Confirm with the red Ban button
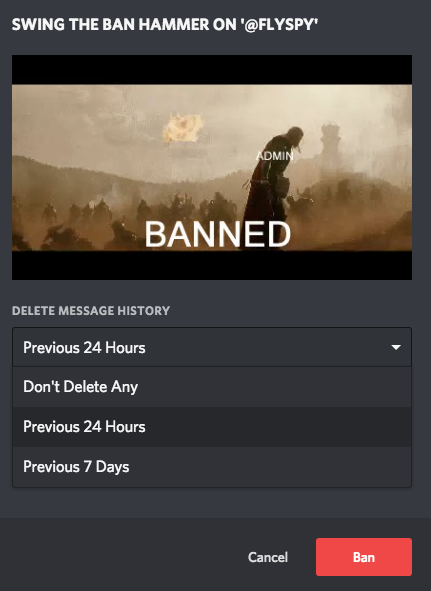The width and height of the screenshot is (431, 591). (364, 557)
